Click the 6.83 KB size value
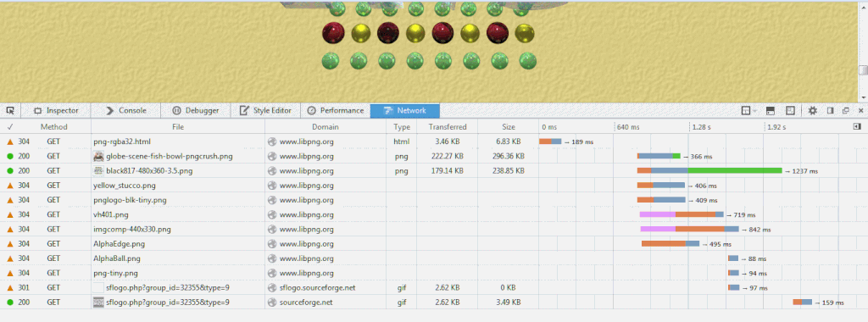The width and height of the screenshot is (868, 322). click(509, 142)
